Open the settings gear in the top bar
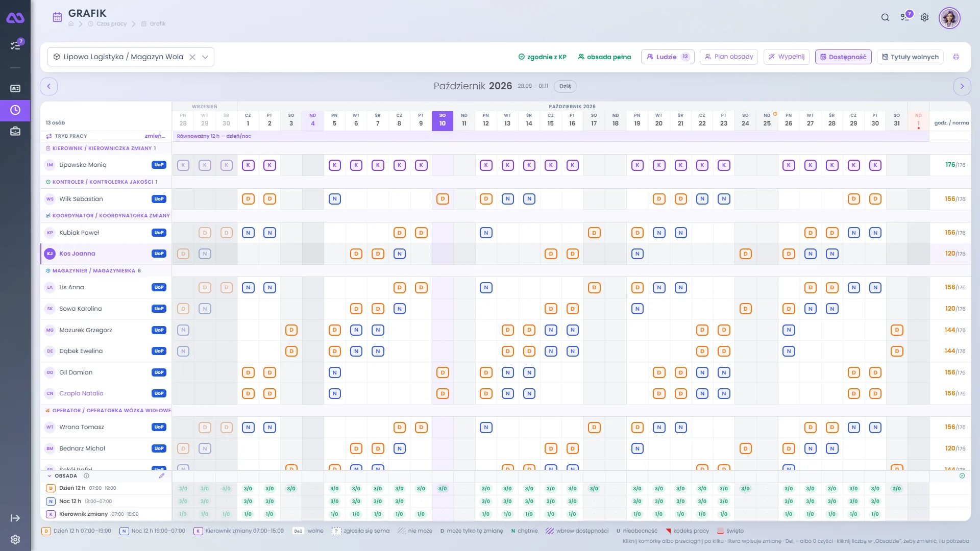 coord(924,17)
